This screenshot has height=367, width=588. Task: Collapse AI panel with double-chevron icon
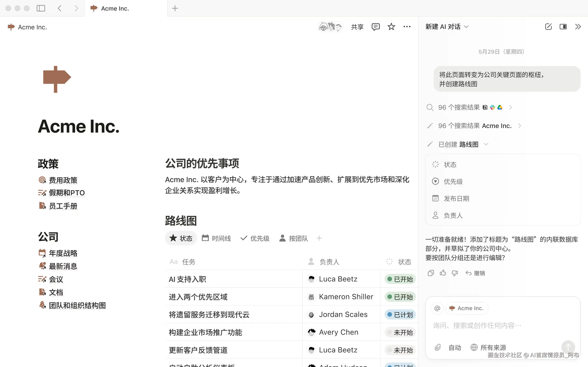(578, 27)
